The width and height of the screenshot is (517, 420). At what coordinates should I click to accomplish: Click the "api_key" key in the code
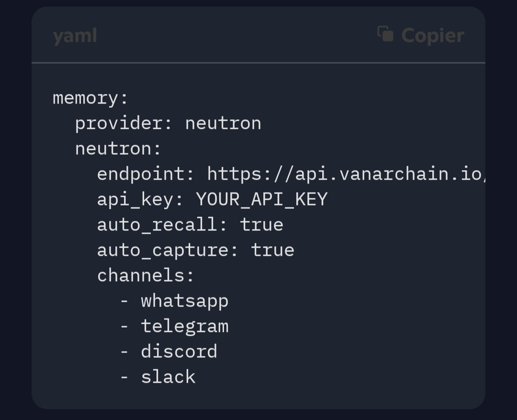(135, 199)
